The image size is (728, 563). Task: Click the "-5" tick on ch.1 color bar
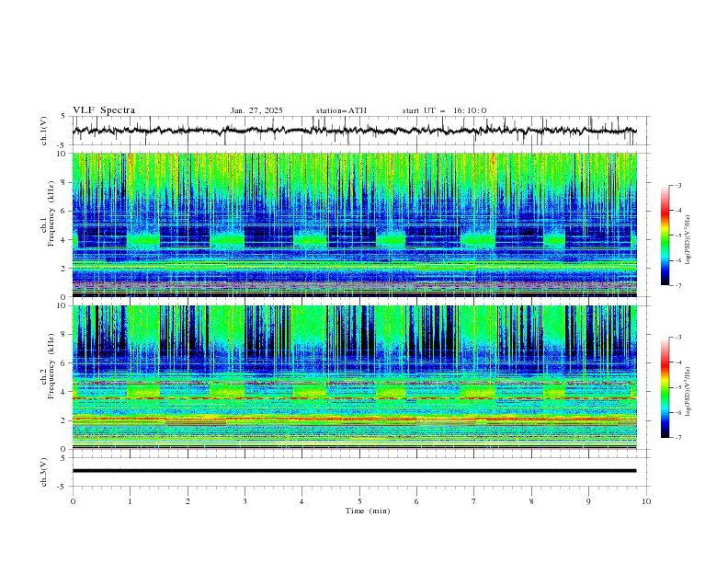[x=678, y=236]
